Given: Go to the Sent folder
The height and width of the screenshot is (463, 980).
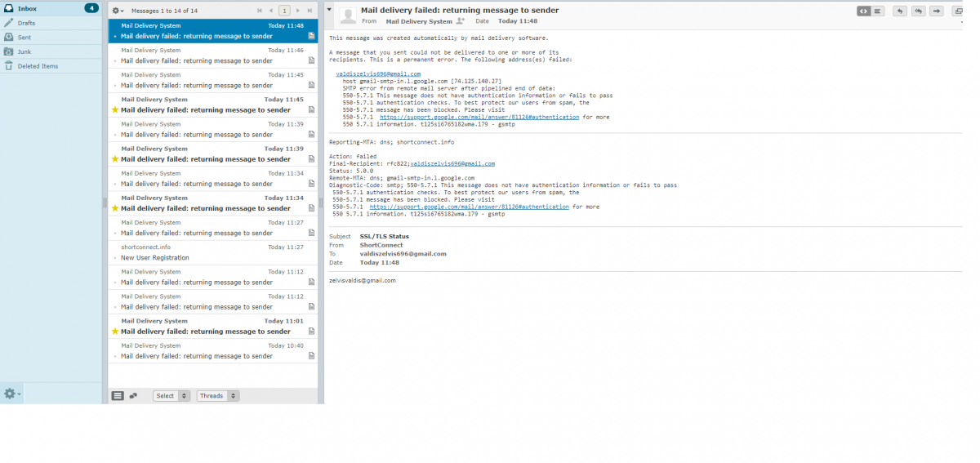Looking at the screenshot, I should point(24,38).
